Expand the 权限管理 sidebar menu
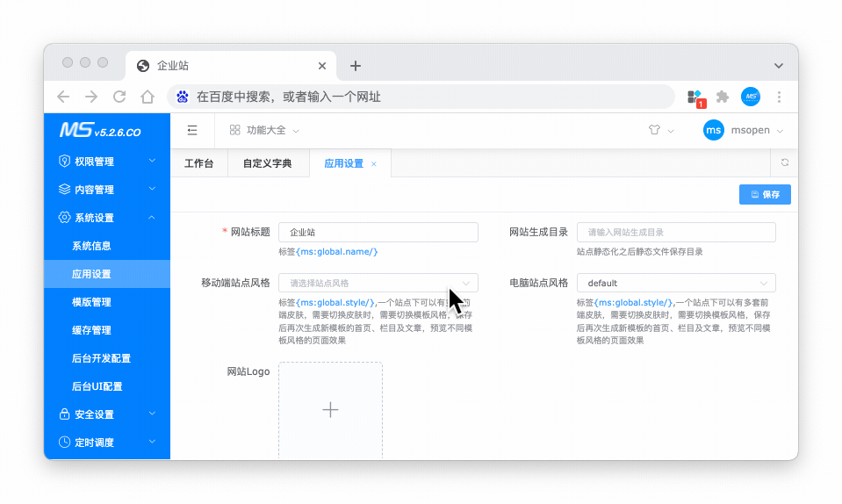This screenshot has width=842, height=504. (x=106, y=162)
